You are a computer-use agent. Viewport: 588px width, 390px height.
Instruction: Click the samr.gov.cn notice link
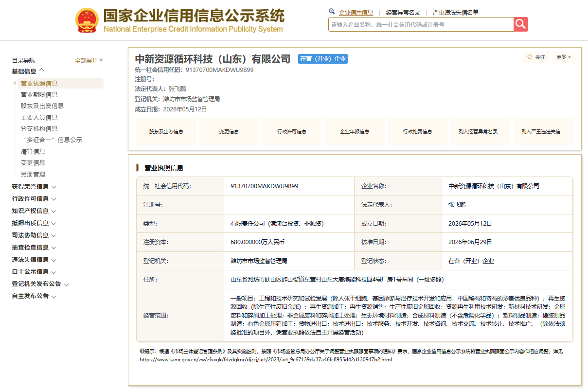[x=266, y=359]
